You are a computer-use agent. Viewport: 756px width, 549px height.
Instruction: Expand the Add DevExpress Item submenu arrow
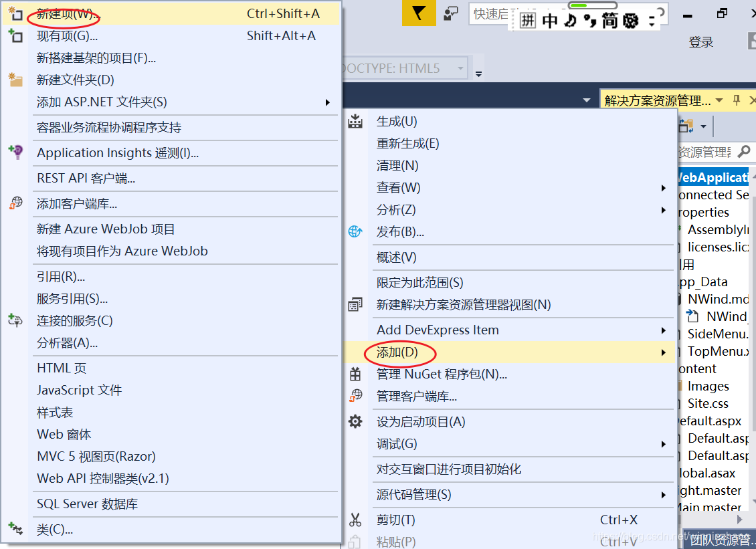(x=664, y=330)
